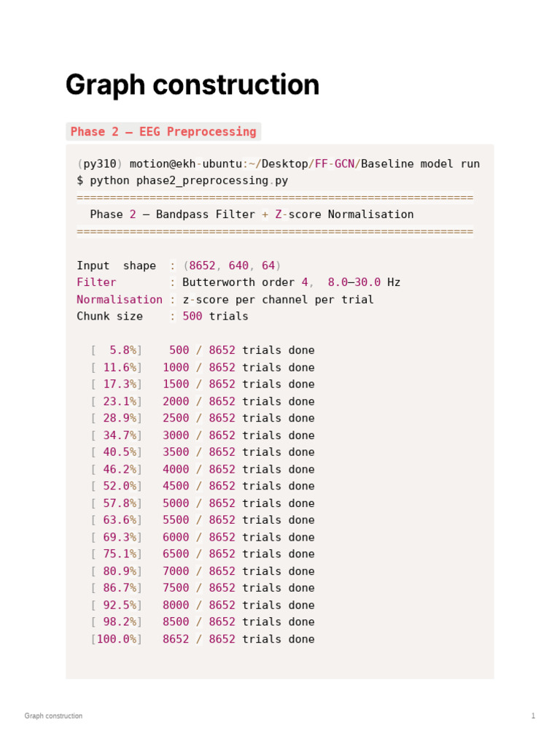This screenshot has height=747, width=560.
Task: Click the Butterworth order 4 text
Action: 245,282
